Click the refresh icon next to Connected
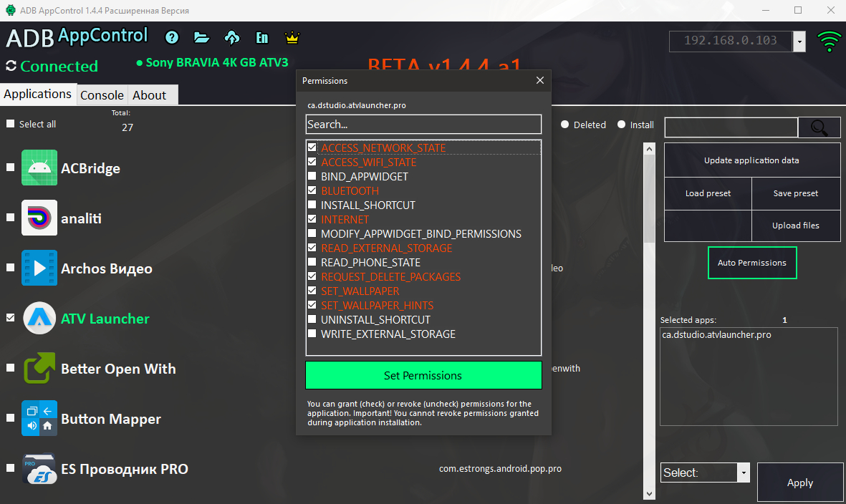 tap(10, 66)
